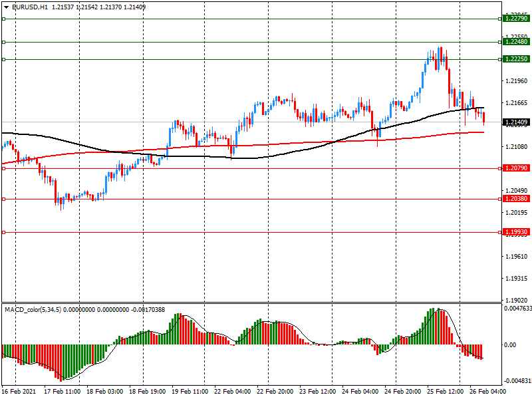Click the 0.00 level on MACD scale

(511, 345)
